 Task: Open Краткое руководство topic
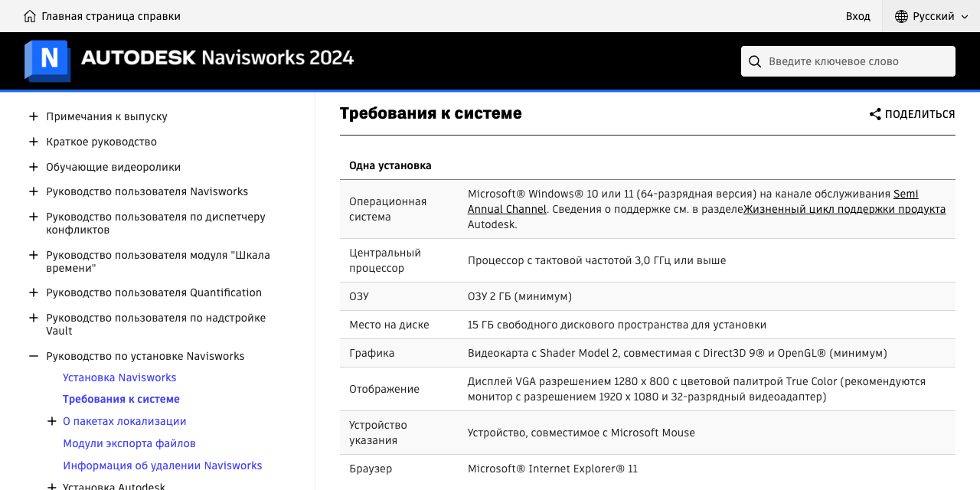point(101,142)
